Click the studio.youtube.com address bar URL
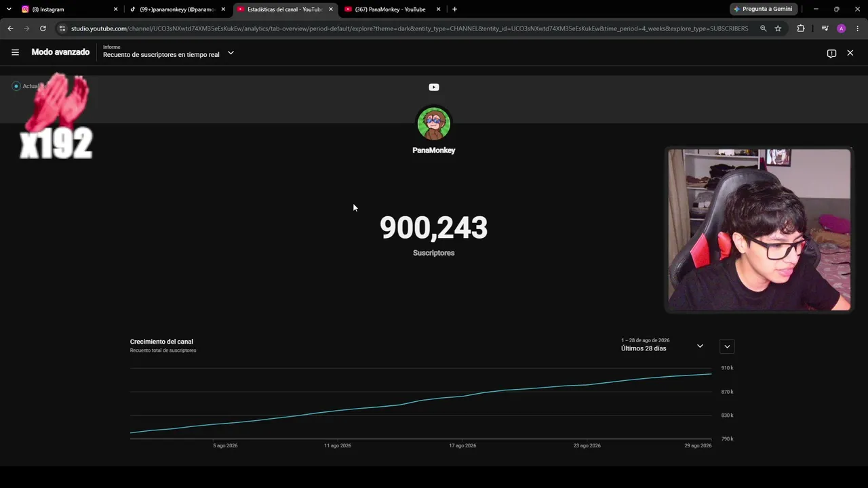868x488 pixels. (x=410, y=28)
